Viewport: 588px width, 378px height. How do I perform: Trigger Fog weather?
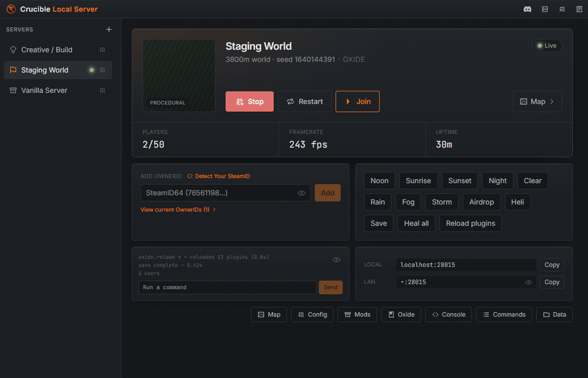(x=408, y=202)
